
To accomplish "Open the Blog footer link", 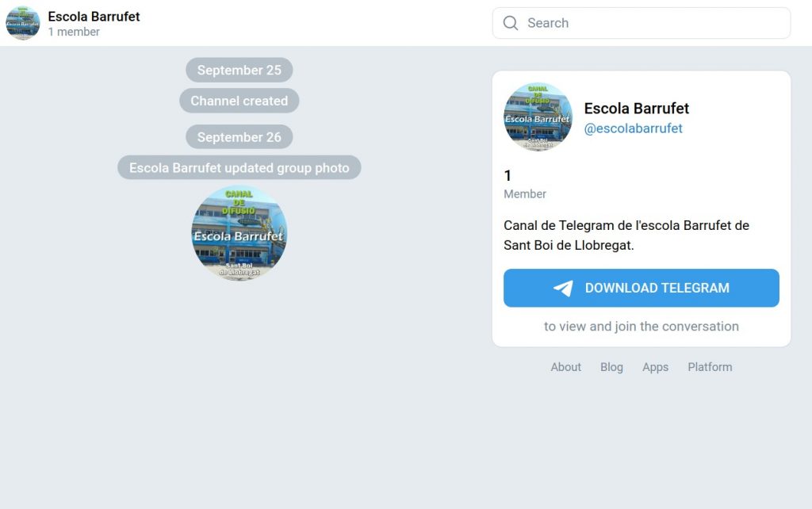I will 611,367.
